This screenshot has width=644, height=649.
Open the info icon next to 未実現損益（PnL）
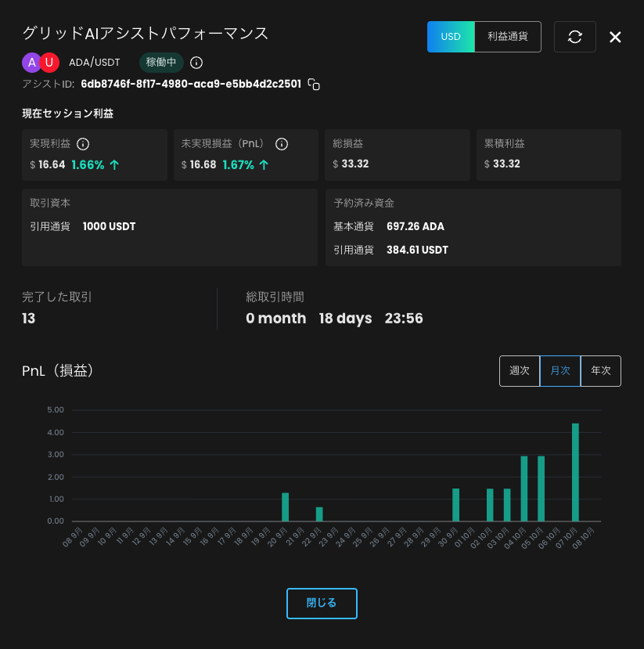(282, 143)
